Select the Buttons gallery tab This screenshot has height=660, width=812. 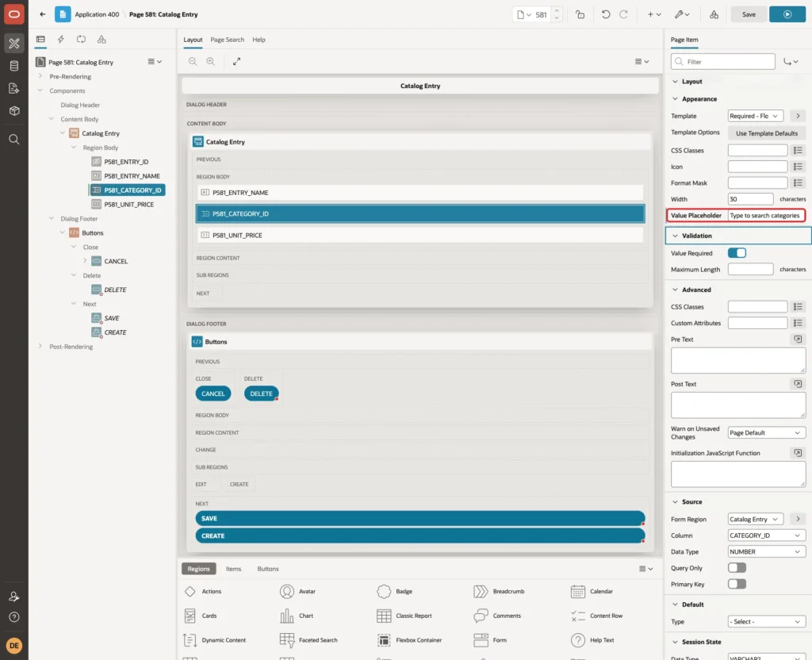click(268, 569)
